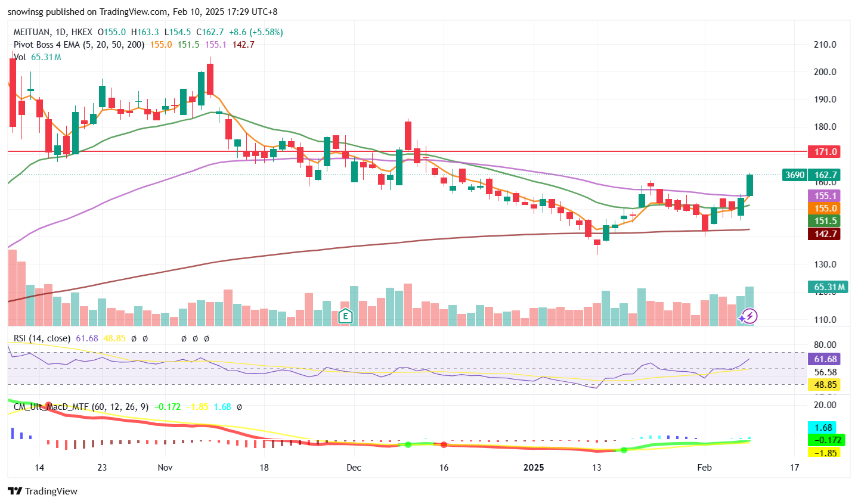Click the 110.0 price scale label
858x504 pixels.
click(x=825, y=320)
